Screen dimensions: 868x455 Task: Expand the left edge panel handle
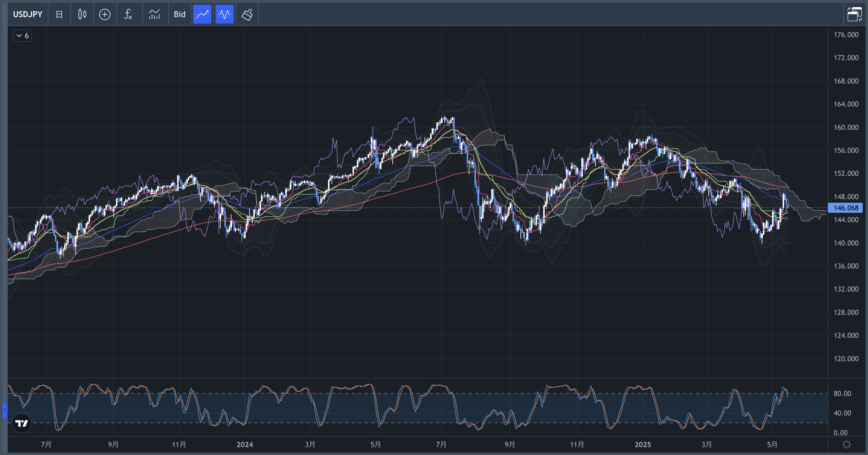[5, 410]
